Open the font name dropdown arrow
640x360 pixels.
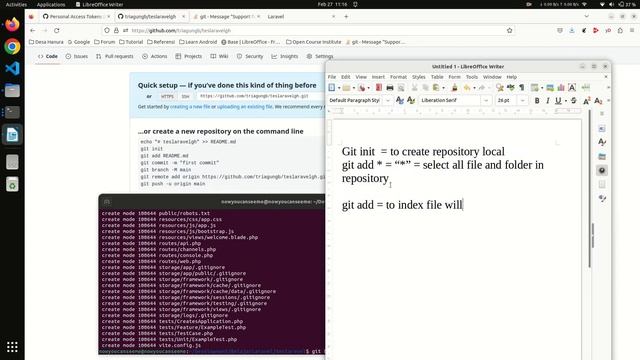[x=486, y=100]
